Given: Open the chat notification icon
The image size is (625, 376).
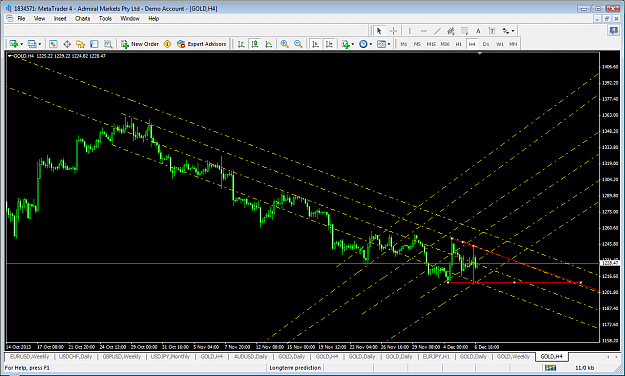Looking at the screenshot, I should point(614,30).
